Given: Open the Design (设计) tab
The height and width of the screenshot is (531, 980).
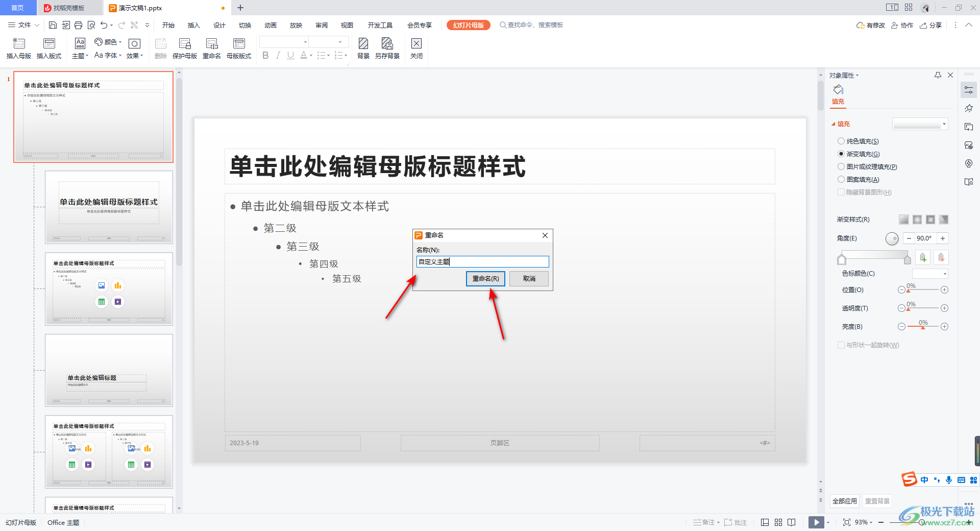Looking at the screenshot, I should (219, 25).
